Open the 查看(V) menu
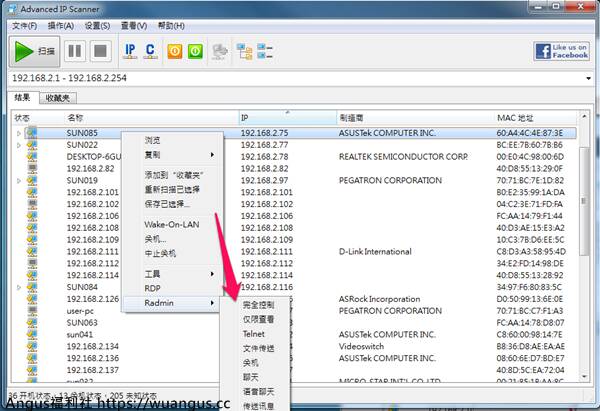 [134, 26]
